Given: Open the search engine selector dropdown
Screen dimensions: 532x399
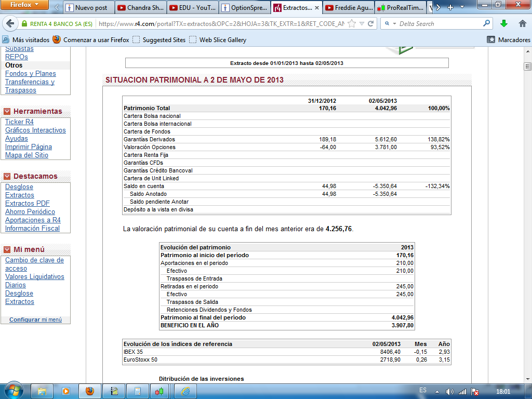Looking at the screenshot, I should 390,24.
